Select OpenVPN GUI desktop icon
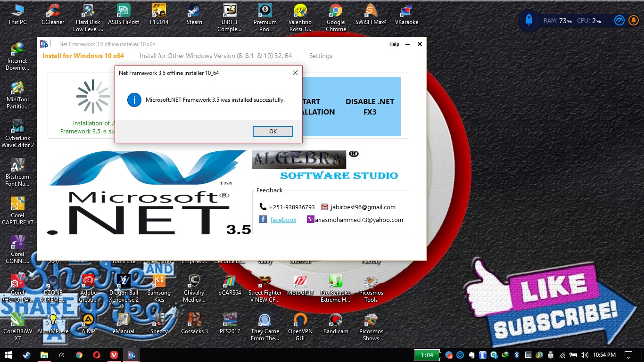 coord(300,327)
